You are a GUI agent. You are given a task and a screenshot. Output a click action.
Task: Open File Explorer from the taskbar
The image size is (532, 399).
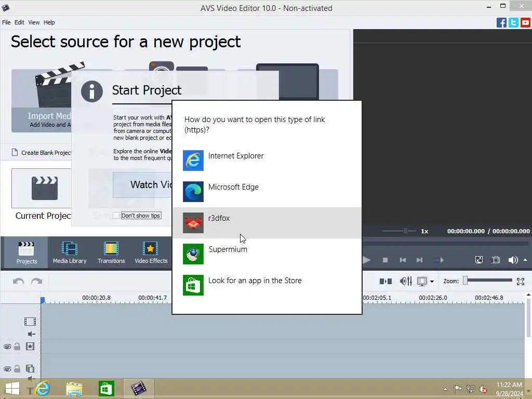[x=74, y=389]
